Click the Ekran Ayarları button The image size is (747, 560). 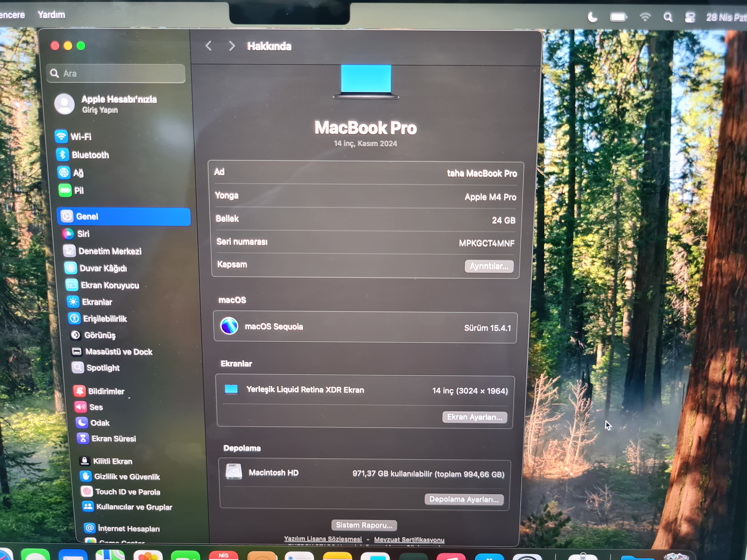474,417
